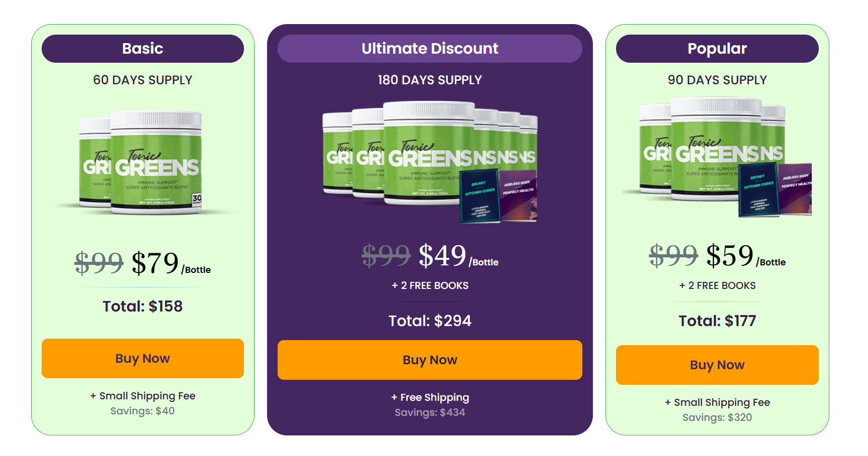Image resolution: width=868 pixels, height=456 pixels.
Task: Click the + 2 FREE BOOKS text in Popular plan
Action: (717, 285)
